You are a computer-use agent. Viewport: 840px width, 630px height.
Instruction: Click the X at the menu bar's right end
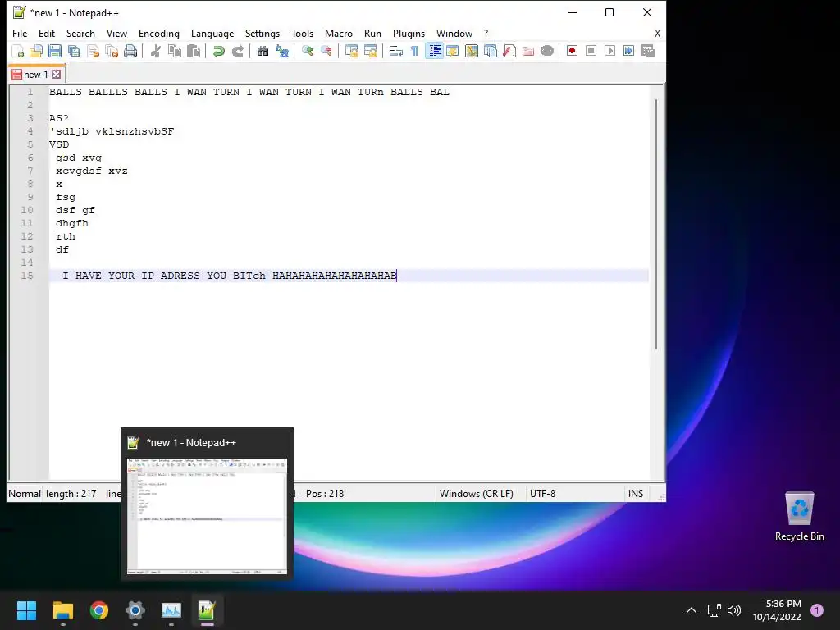pos(657,33)
